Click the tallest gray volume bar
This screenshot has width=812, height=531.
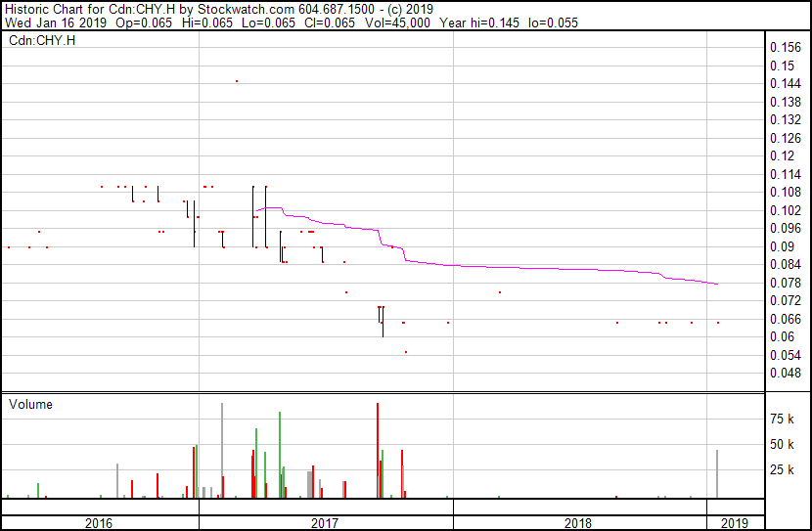222,450
